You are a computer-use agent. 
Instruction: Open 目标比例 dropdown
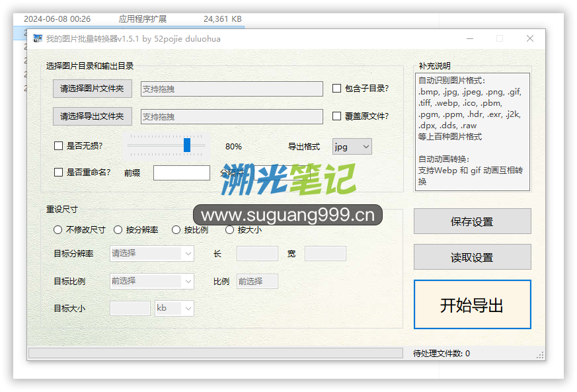152,281
